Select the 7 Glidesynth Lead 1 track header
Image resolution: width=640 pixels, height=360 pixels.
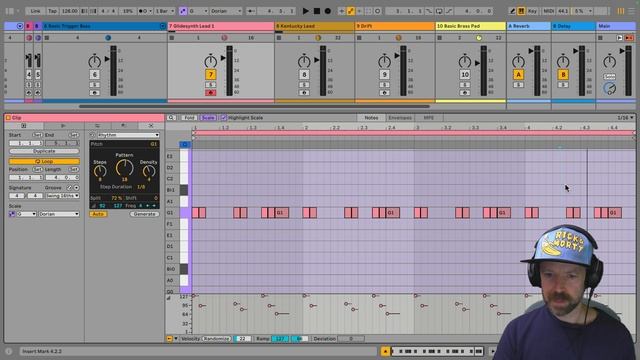(220, 26)
